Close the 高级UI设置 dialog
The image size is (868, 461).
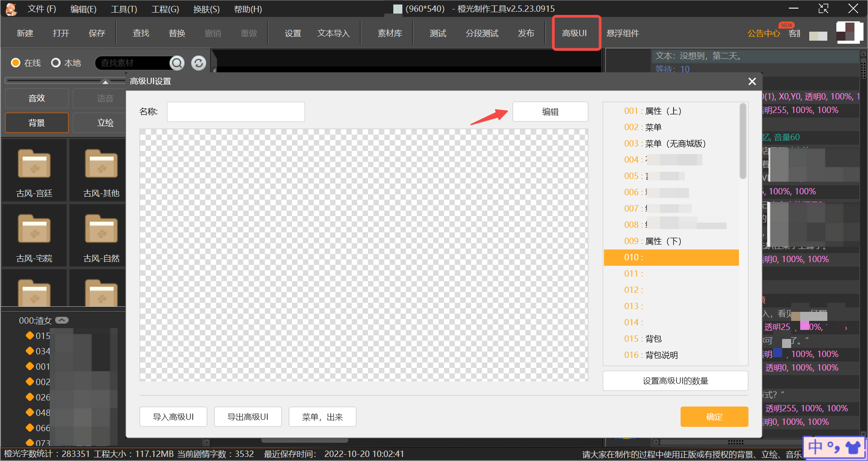[x=752, y=81]
